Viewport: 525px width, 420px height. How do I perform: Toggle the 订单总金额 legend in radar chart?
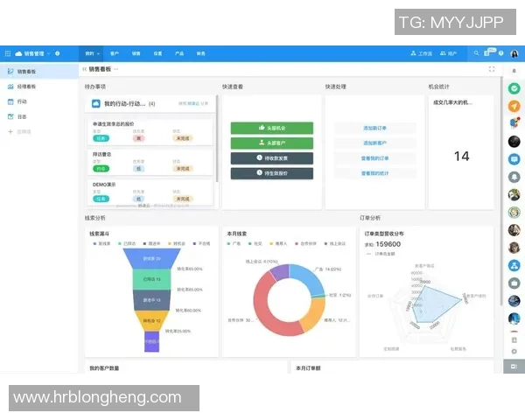coord(385,253)
